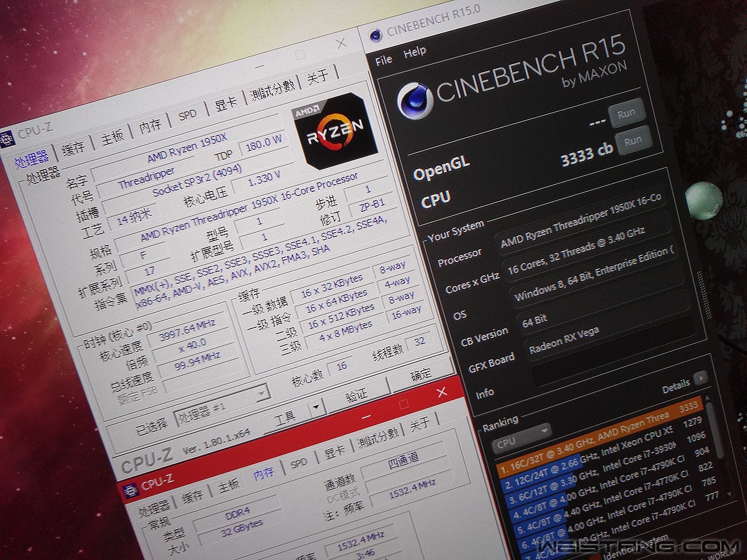Screen dimensions: 747x560
Task: Switch to 关于 tab in lower CPU-Z
Action: 419,423
